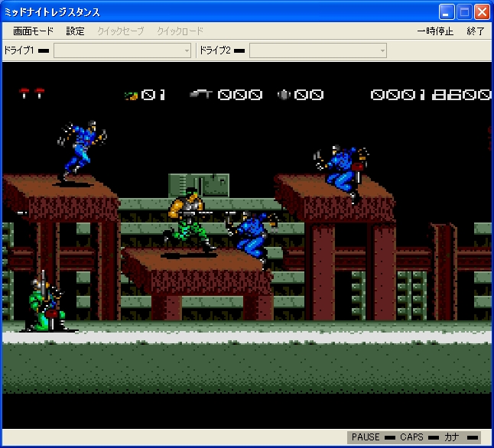Click the grenade count 00
This screenshot has height=448, width=494.
point(309,95)
